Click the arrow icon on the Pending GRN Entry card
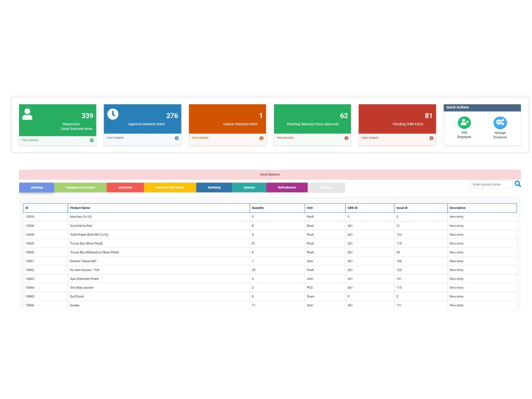 (x=431, y=138)
